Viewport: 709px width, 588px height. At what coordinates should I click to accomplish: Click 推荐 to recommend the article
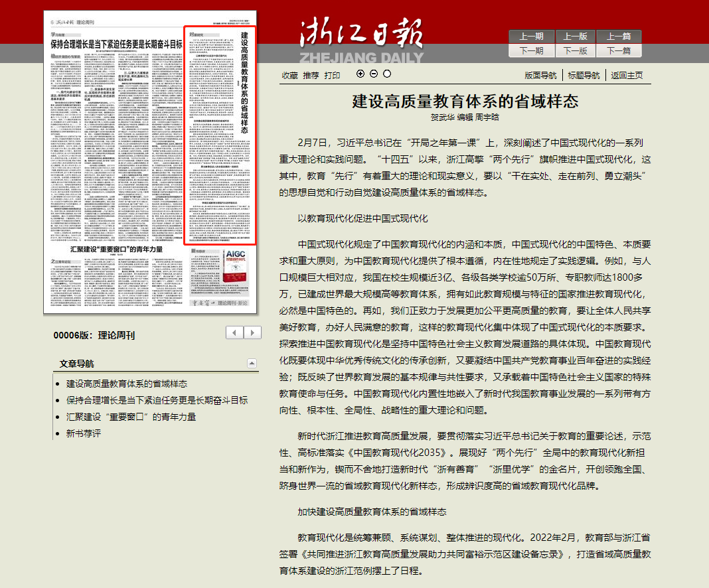point(311,75)
